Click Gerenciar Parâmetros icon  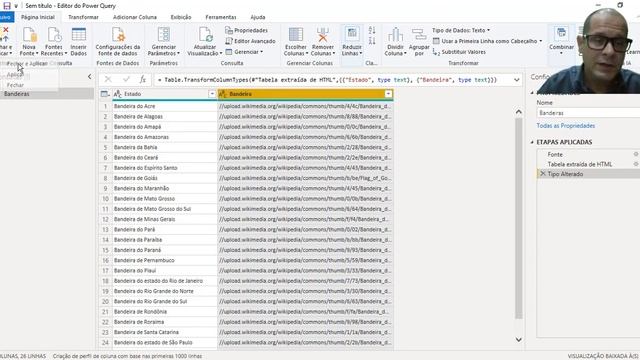[164, 35]
